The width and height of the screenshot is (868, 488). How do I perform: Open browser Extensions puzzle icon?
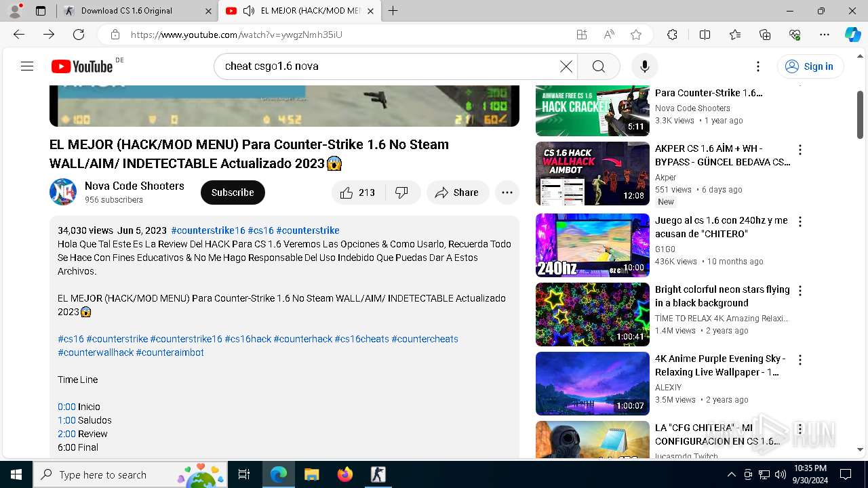pos(672,35)
